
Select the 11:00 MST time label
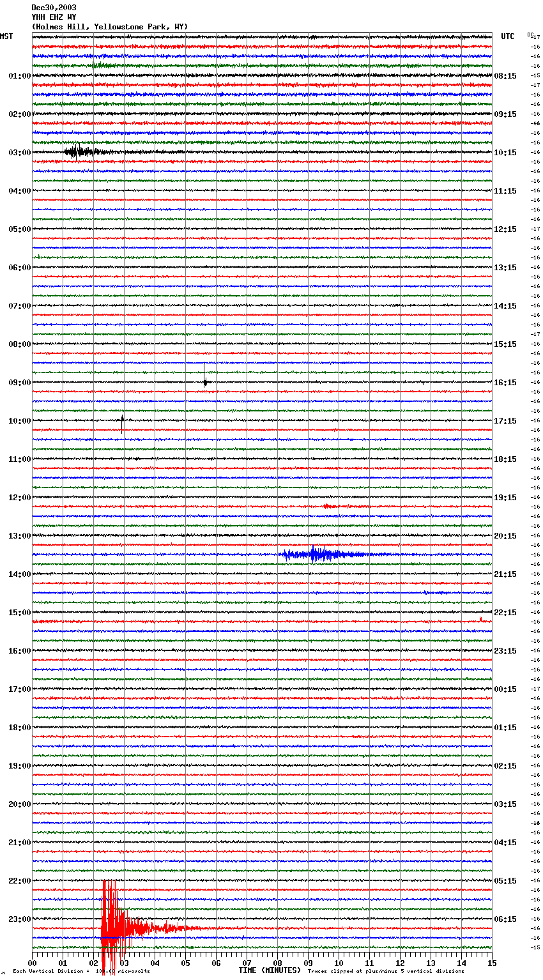(20, 459)
